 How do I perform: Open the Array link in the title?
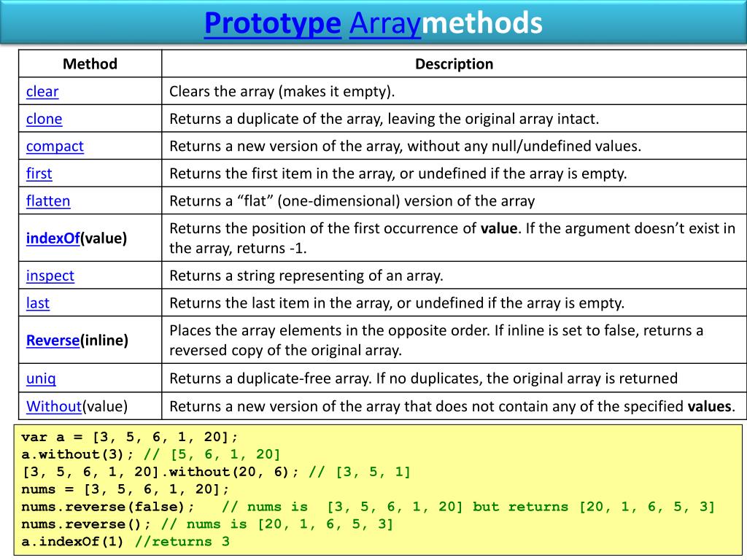point(385,23)
